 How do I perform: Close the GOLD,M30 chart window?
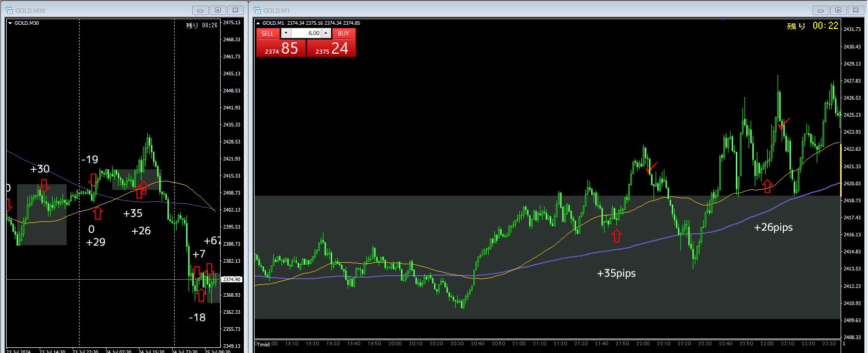tap(236, 10)
